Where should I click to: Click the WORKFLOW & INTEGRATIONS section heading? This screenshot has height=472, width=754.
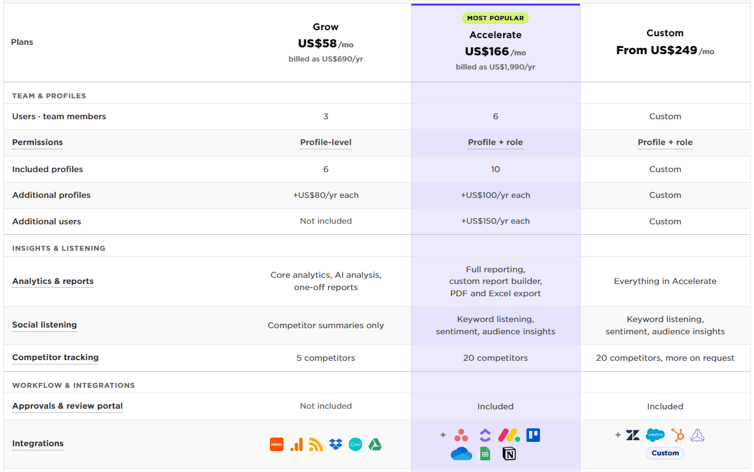tap(74, 385)
